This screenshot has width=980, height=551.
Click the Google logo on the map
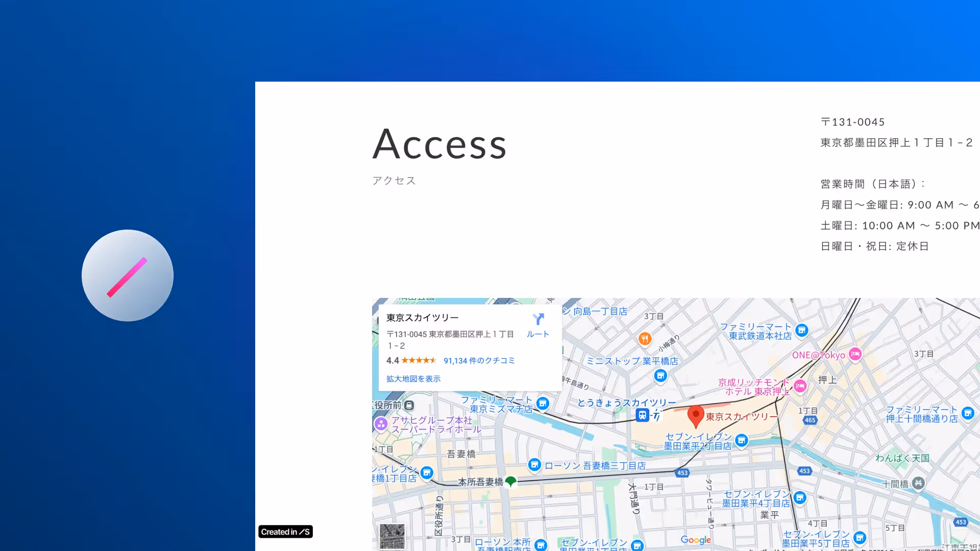point(696,540)
